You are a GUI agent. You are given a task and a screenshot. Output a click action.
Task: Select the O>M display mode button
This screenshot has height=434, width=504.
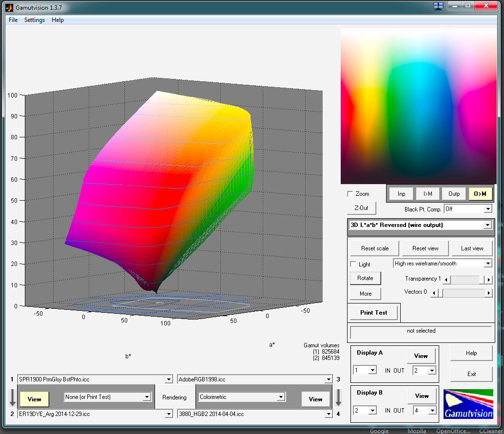point(480,194)
